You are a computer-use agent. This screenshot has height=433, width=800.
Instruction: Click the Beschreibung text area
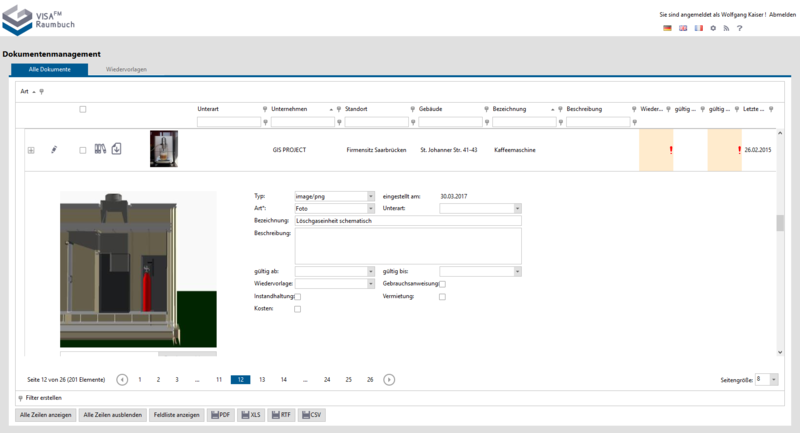tap(408, 246)
